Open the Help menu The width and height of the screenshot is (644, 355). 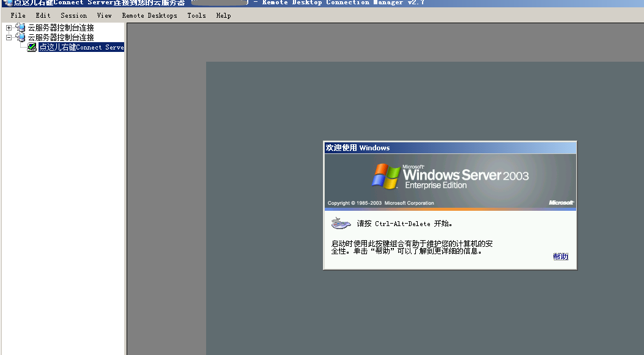(x=223, y=16)
